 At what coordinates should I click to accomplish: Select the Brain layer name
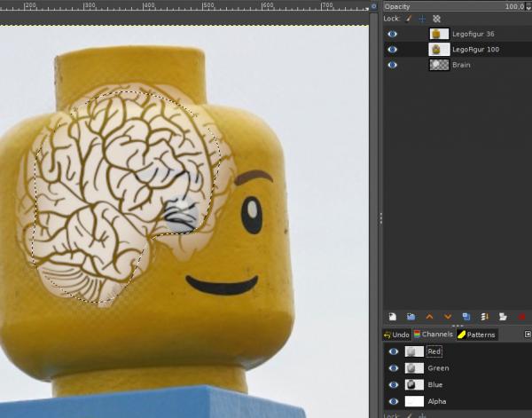[x=461, y=65]
